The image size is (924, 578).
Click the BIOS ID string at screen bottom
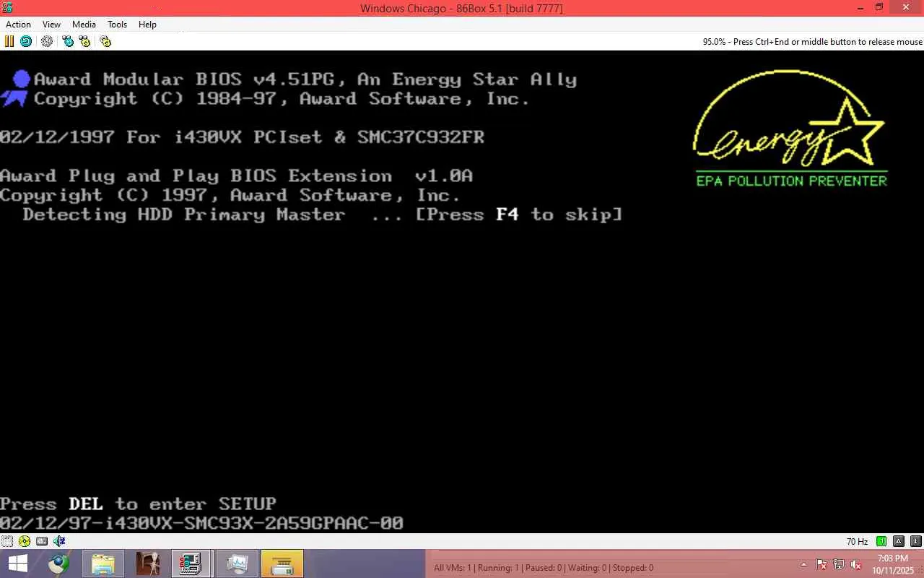pyautogui.click(x=201, y=523)
